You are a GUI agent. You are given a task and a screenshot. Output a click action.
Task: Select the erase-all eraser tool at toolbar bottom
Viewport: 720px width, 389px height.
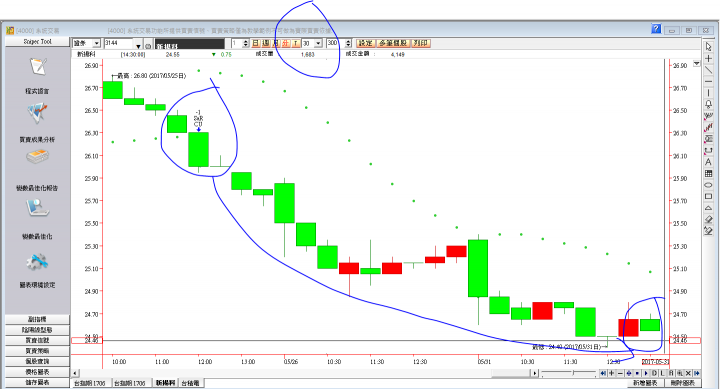pos(709,231)
